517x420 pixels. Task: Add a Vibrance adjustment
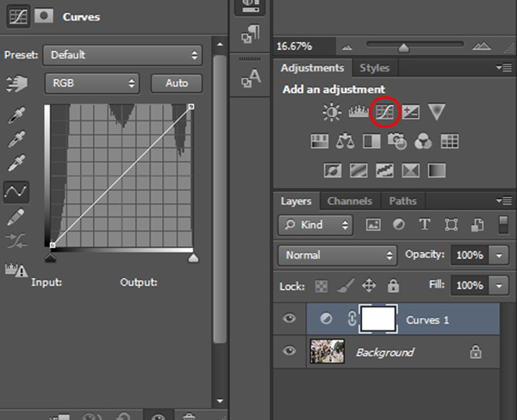(x=437, y=112)
